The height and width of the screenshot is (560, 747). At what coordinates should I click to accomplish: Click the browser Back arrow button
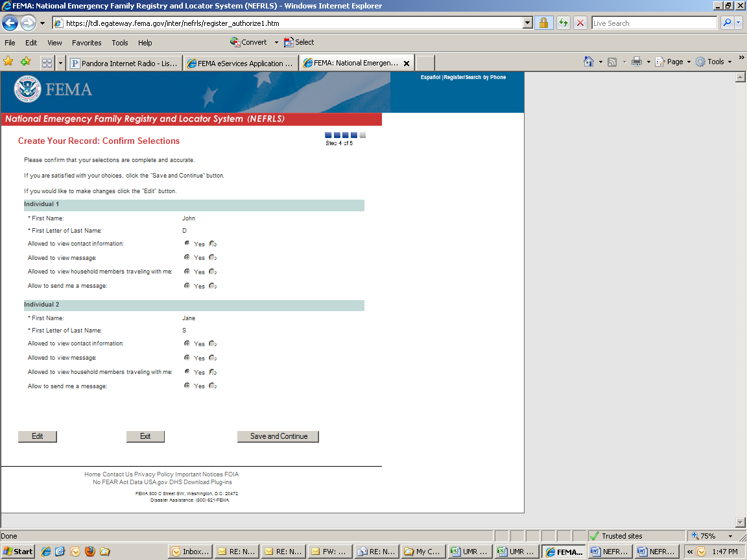(10, 23)
